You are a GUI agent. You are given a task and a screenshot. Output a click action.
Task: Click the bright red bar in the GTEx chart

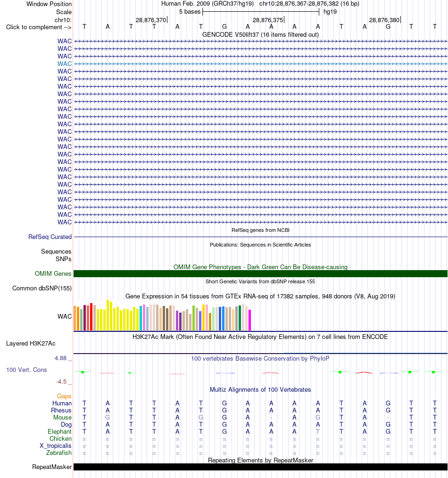click(91, 317)
